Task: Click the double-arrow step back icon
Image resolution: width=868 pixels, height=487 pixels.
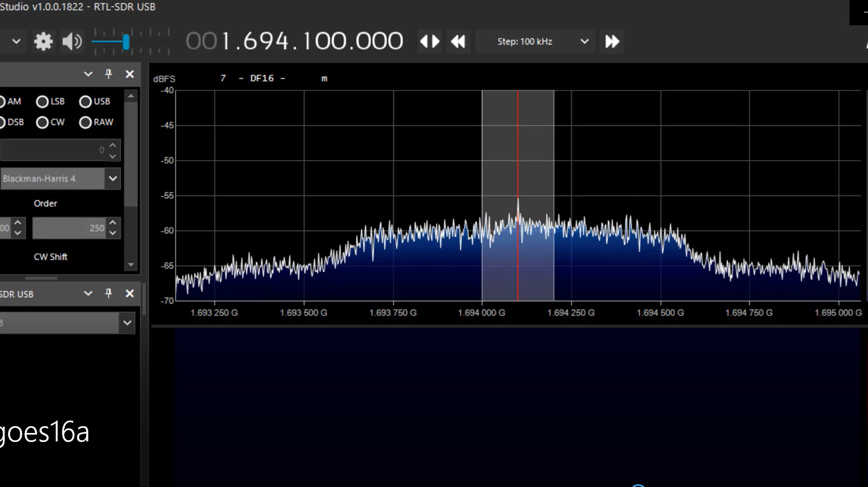Action: 458,41
